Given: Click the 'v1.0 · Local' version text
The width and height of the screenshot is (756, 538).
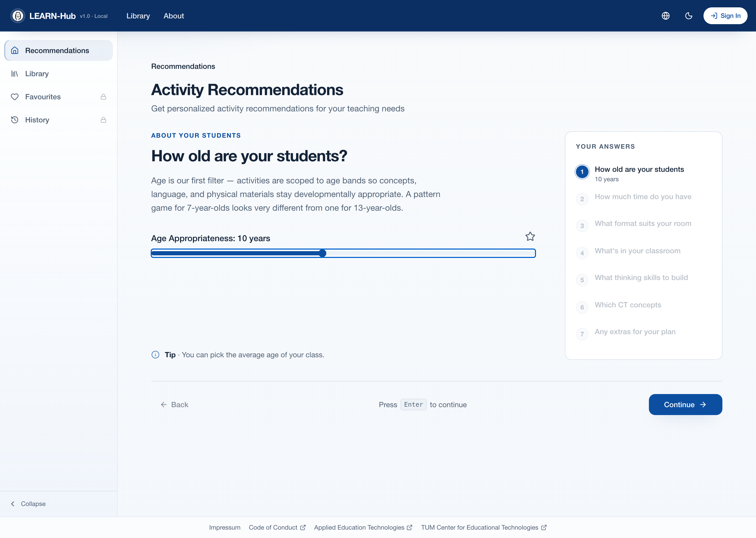Looking at the screenshot, I should 94,16.
